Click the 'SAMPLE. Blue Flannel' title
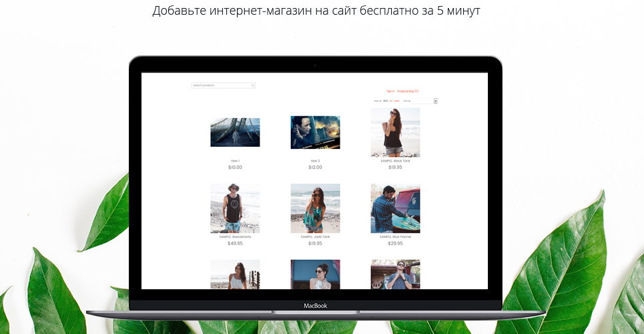This screenshot has width=644, height=334. 395,237
